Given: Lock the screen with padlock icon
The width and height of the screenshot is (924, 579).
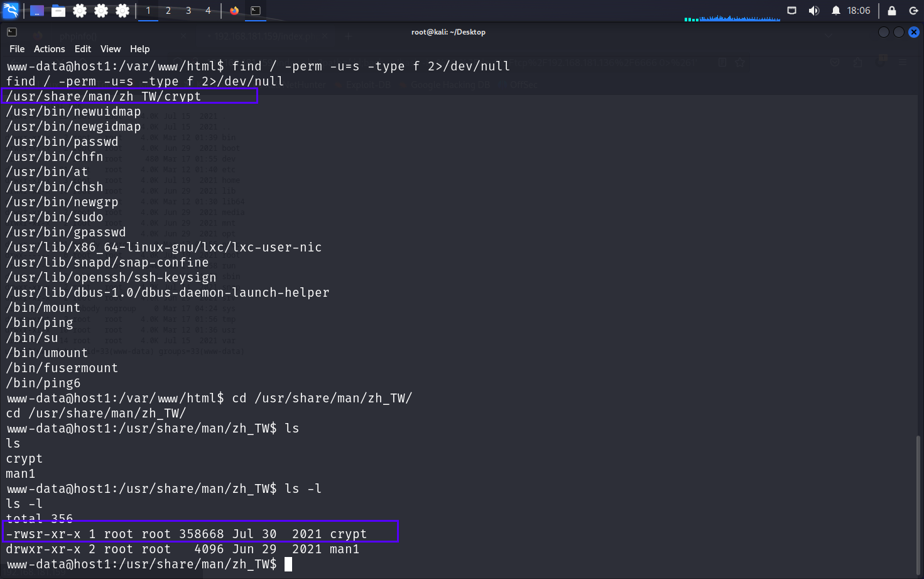Looking at the screenshot, I should click(x=891, y=11).
